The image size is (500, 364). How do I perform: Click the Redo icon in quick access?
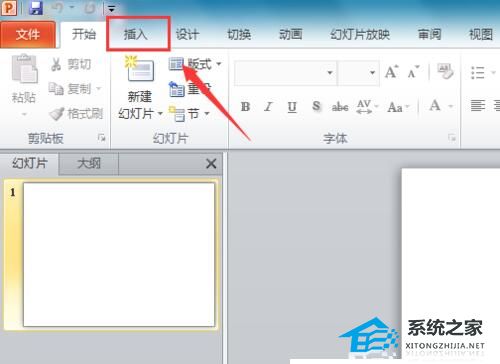tap(89, 8)
